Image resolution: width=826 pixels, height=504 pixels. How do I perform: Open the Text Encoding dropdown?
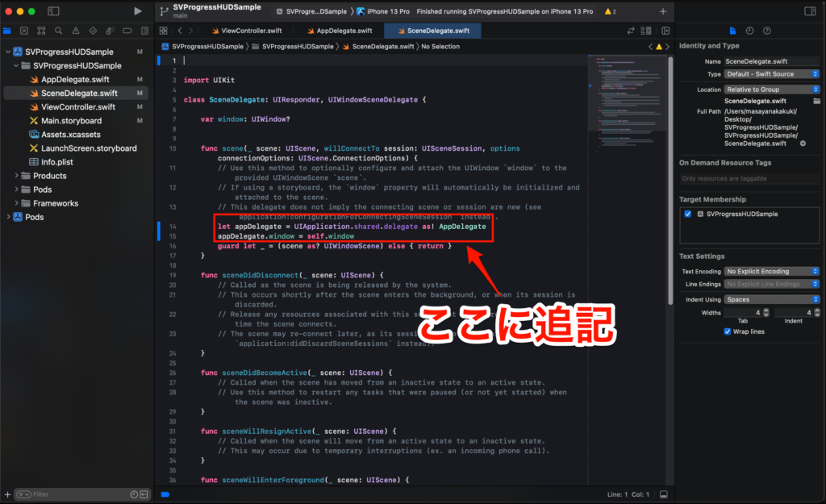click(771, 271)
